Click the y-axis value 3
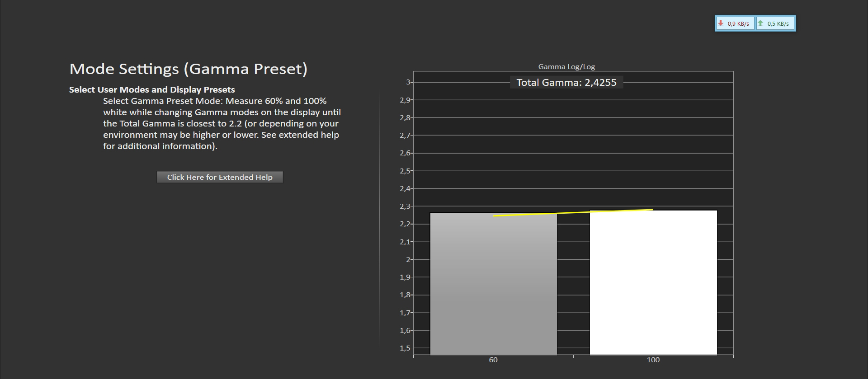 tap(408, 82)
